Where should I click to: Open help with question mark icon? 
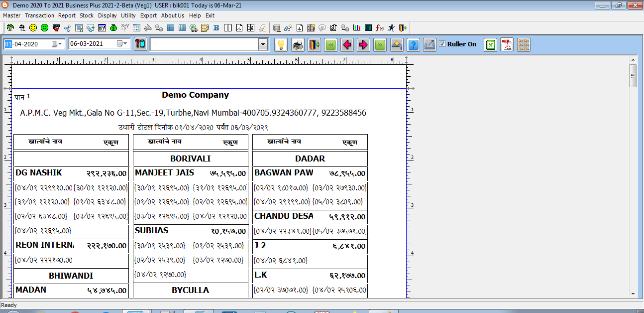click(413, 44)
